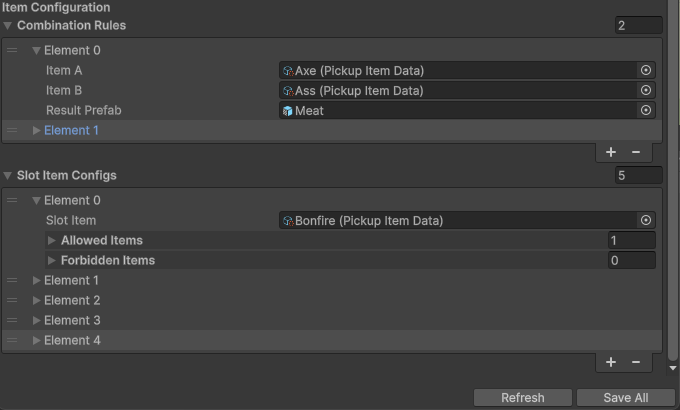Remove selected Slot Item Configs element
Screen dimensions: 680x410
(636, 362)
